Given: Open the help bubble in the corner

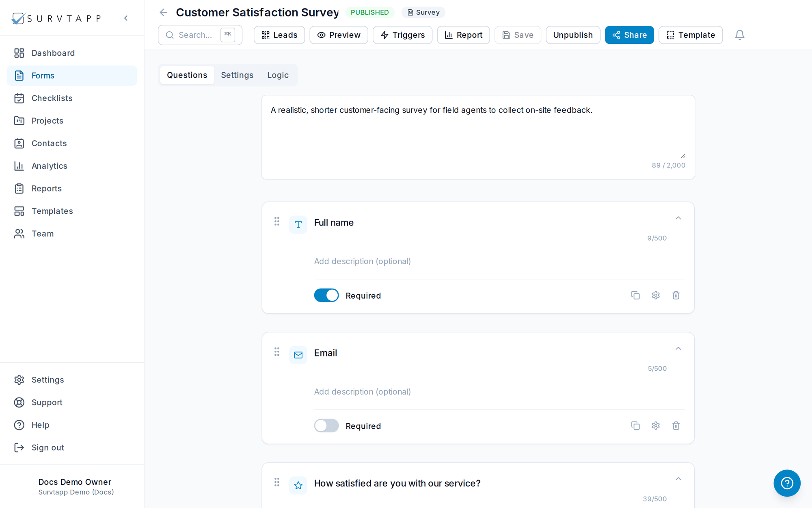Looking at the screenshot, I should pyautogui.click(x=787, y=483).
